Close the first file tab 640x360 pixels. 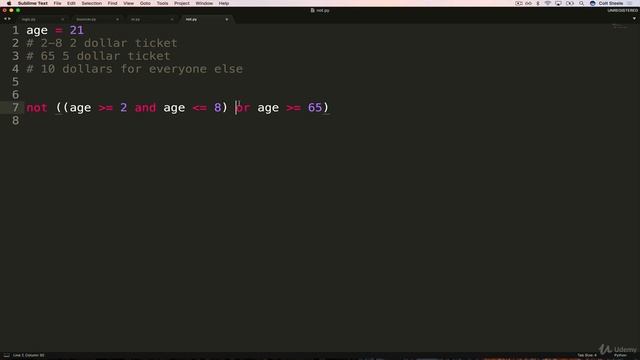click(62, 19)
